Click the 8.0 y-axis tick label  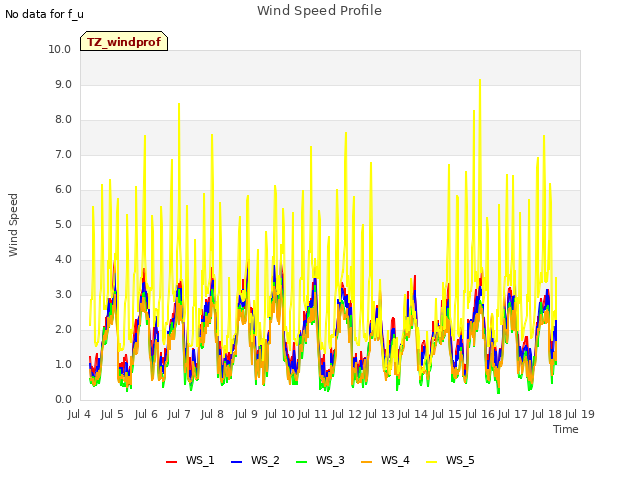click(x=63, y=120)
